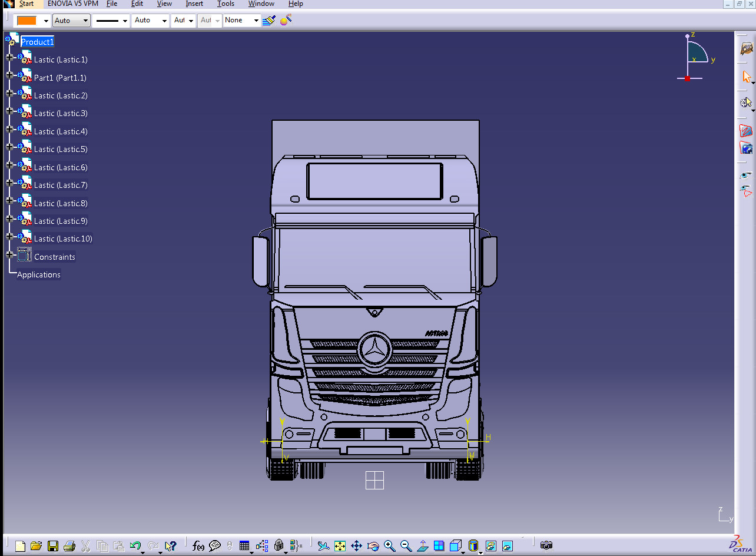Click the speech bubble comment icon

[215, 546]
